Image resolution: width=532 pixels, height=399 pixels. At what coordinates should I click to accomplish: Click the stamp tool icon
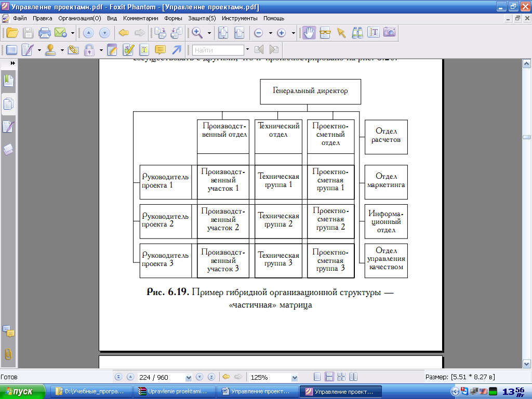50,50
